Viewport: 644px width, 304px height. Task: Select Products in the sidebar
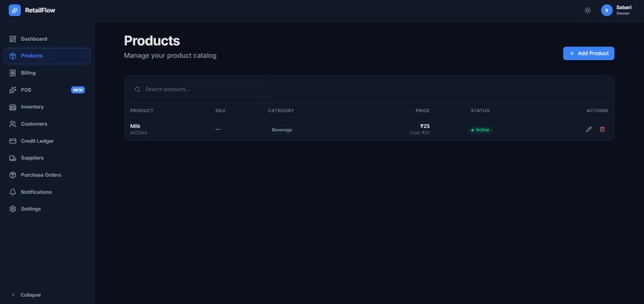coord(47,56)
